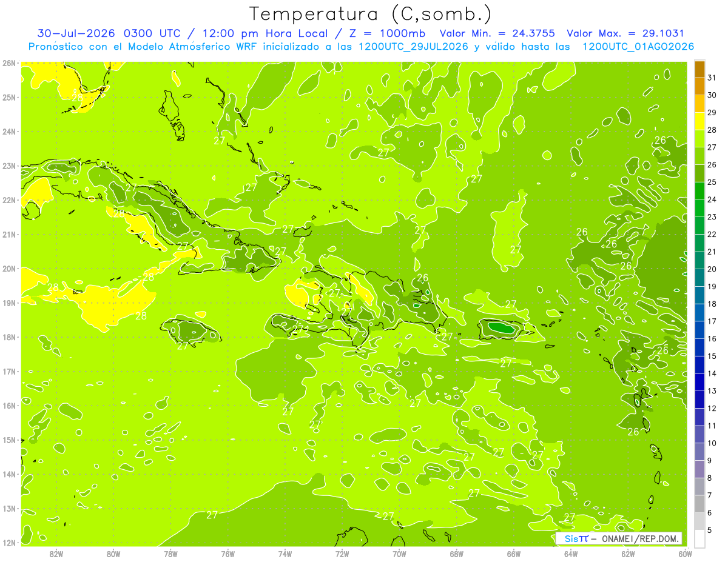Image resolution: width=728 pixels, height=562 pixels.
Task: Click the '24N' latitude axis label
Action: (9, 132)
